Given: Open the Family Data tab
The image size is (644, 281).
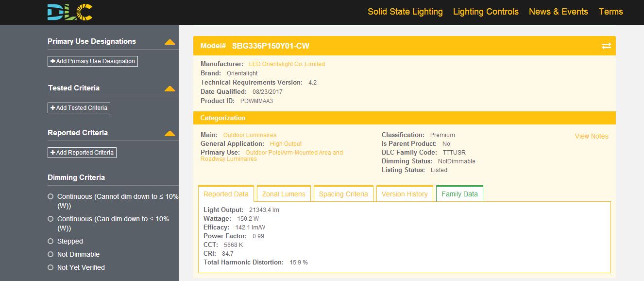Looking at the screenshot, I should (x=459, y=194).
